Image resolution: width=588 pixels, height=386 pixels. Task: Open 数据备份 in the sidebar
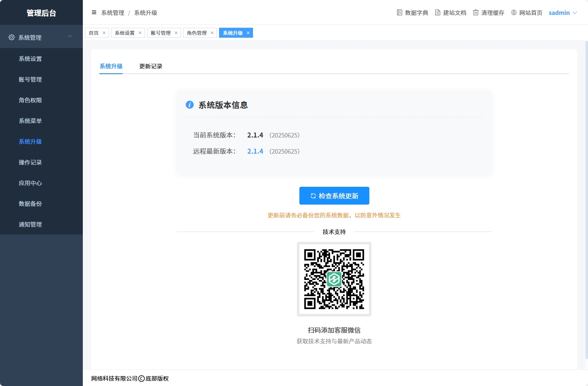(41, 204)
